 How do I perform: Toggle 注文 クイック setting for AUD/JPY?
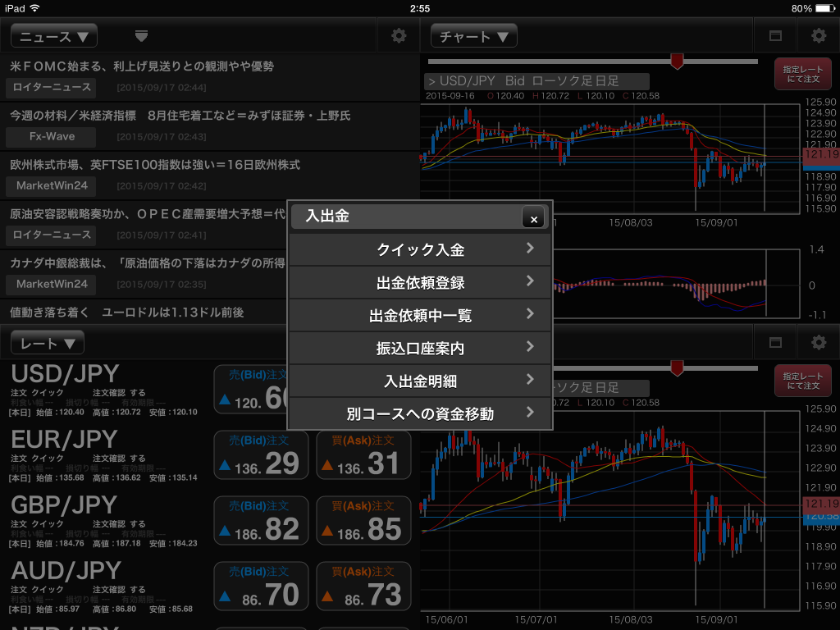click(37, 590)
